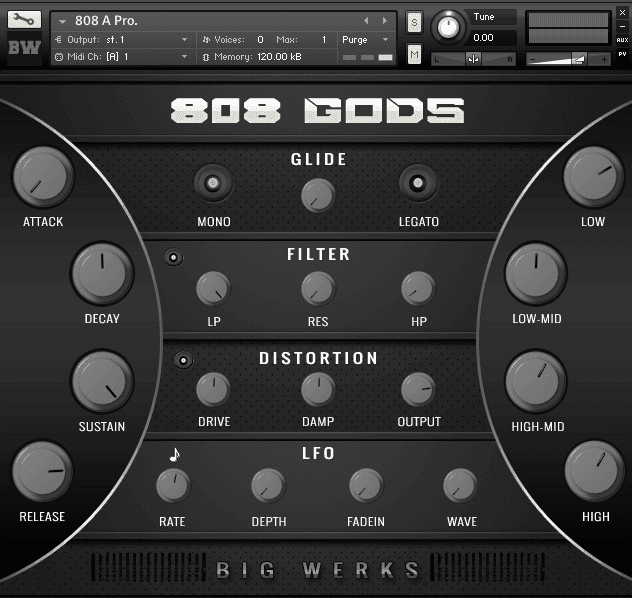Click the HIGH EQ knob
Viewport: 632px width, 598px height.
pos(594,471)
